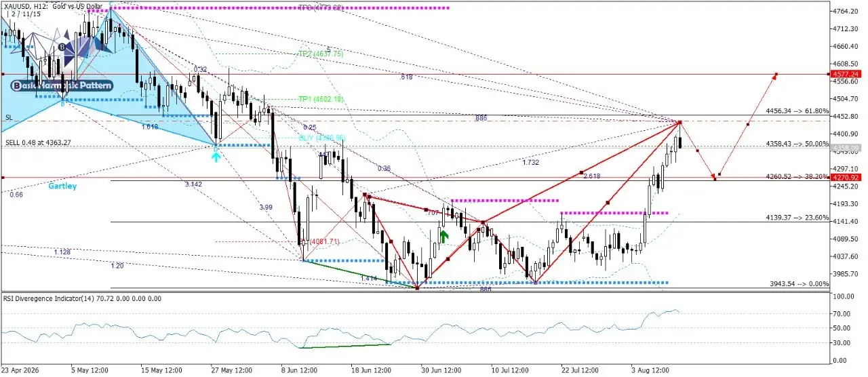
Task: Click the 4456.34 --> 61.80% Fibonacci label
Action: coord(797,110)
